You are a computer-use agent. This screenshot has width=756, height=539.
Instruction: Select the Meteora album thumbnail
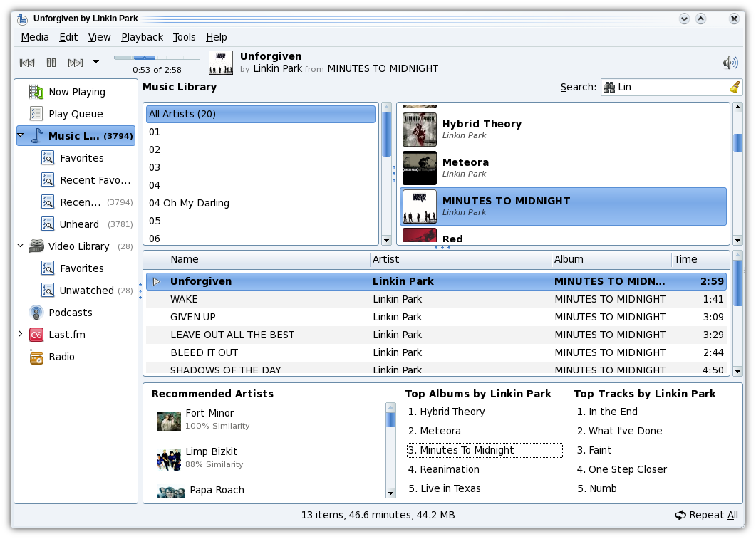point(420,168)
